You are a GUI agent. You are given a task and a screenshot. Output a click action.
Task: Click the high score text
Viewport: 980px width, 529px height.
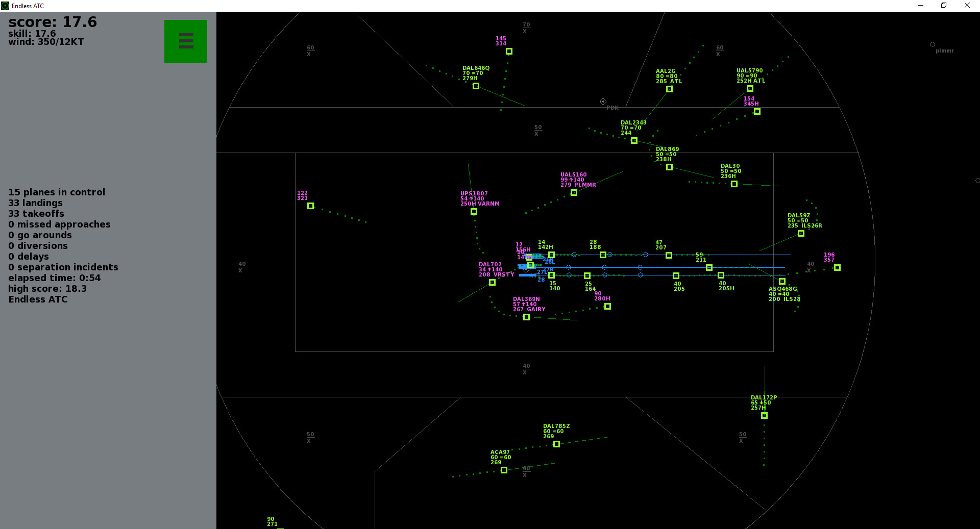point(47,288)
